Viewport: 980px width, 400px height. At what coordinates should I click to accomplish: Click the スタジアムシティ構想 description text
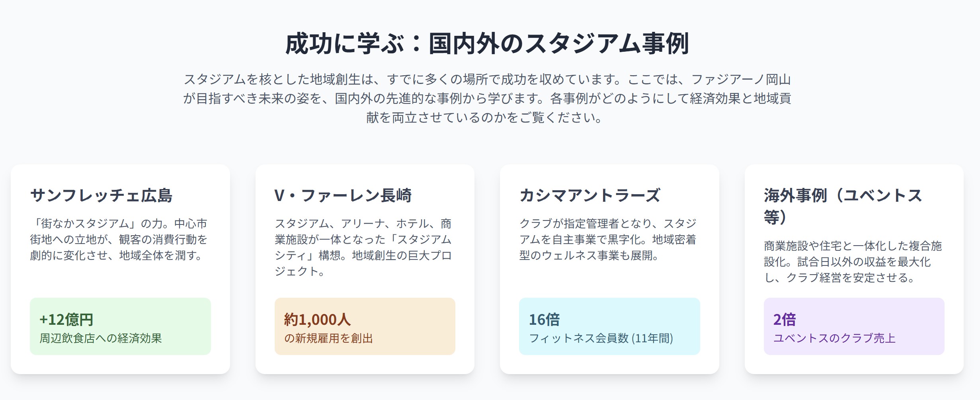click(363, 248)
